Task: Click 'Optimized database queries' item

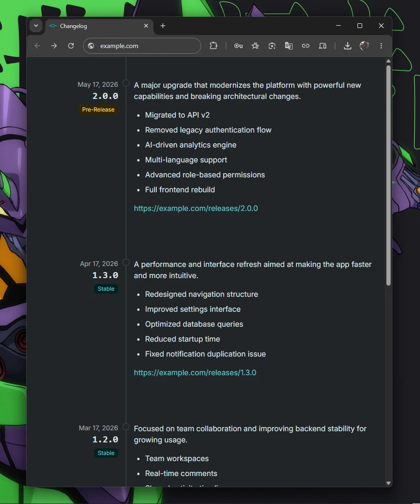Action: point(194,324)
